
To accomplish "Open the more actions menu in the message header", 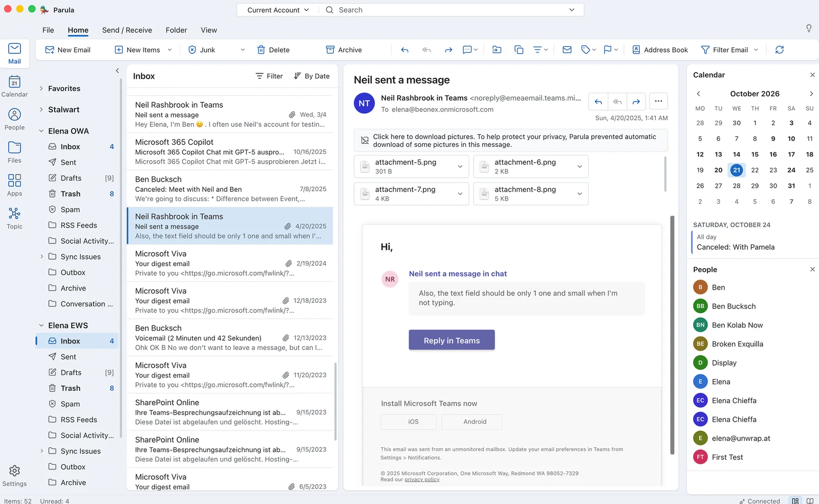I will point(658,101).
